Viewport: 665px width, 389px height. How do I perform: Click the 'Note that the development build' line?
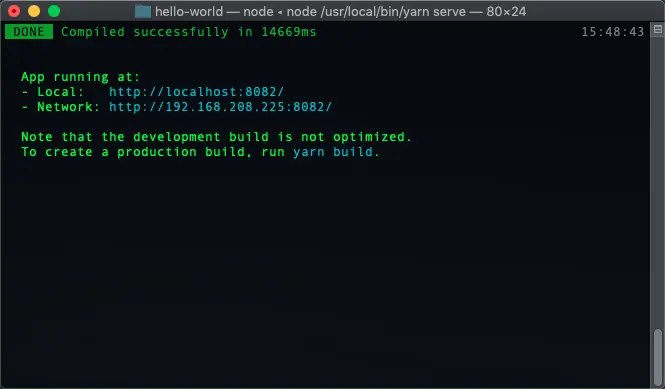click(x=216, y=137)
